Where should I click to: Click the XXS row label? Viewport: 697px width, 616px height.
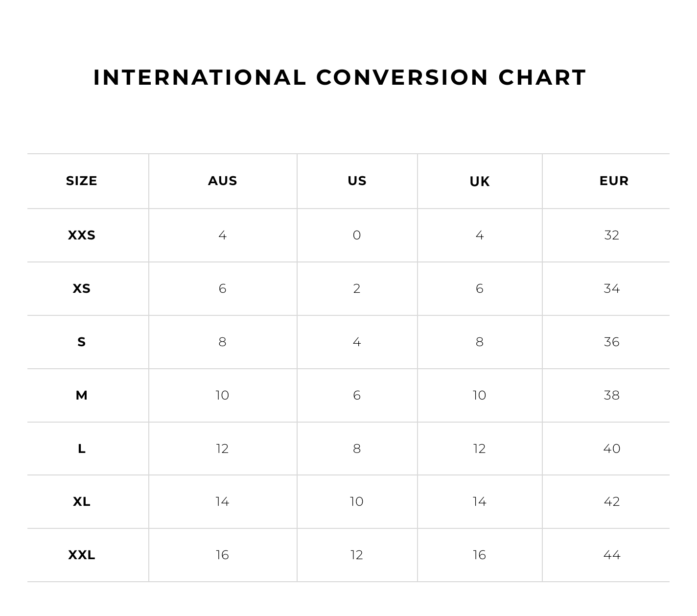click(82, 235)
